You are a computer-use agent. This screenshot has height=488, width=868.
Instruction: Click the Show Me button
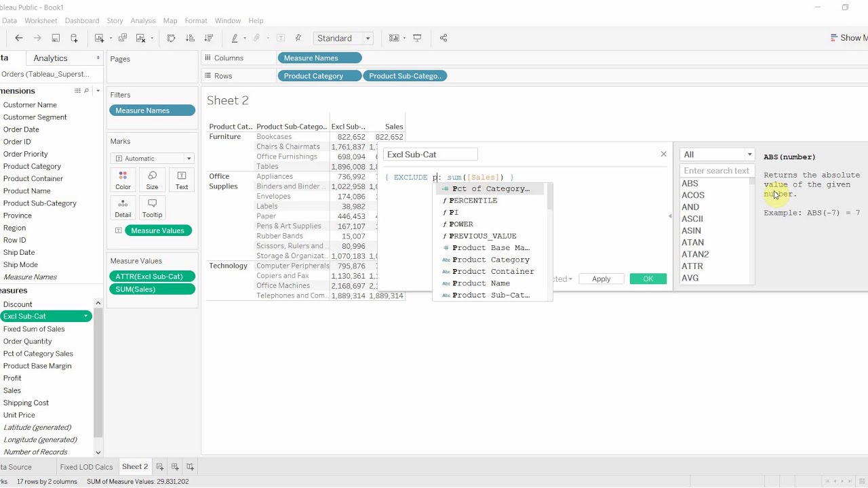click(848, 38)
